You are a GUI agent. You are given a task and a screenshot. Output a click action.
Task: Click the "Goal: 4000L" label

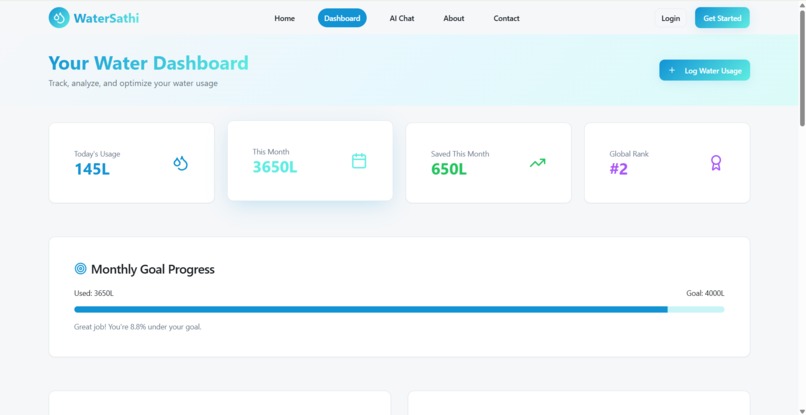[705, 293]
